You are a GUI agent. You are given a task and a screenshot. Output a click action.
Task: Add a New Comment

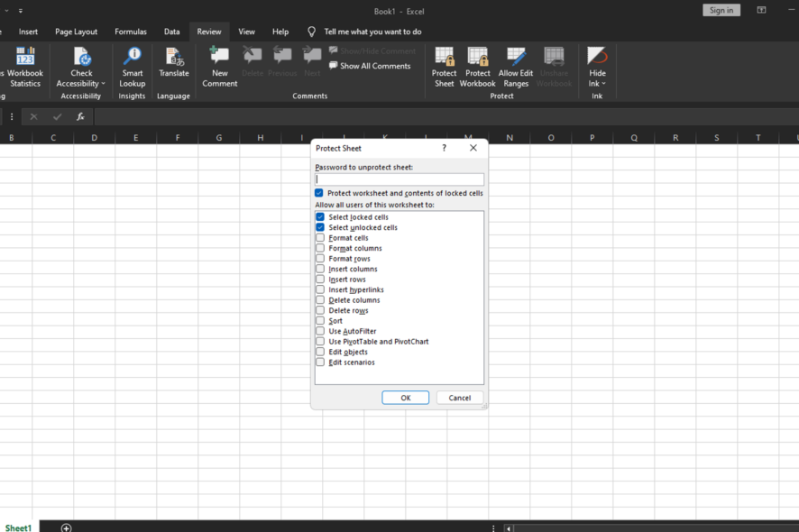click(x=220, y=68)
